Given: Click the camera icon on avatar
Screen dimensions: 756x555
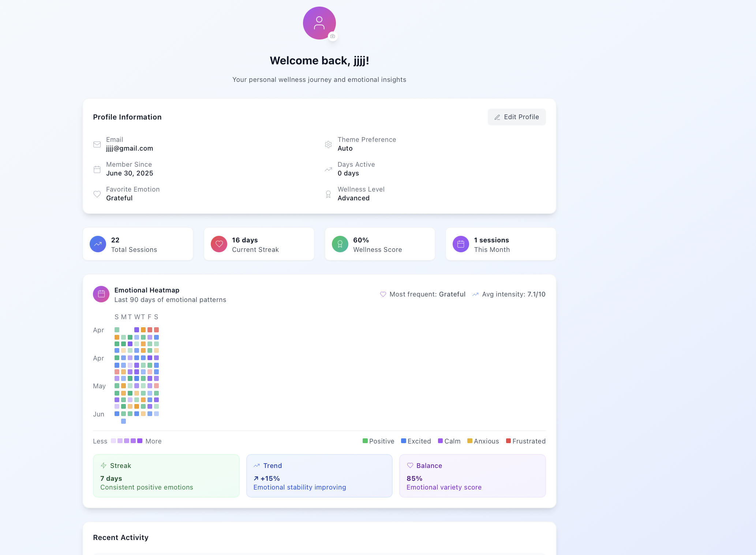Looking at the screenshot, I should point(332,36).
